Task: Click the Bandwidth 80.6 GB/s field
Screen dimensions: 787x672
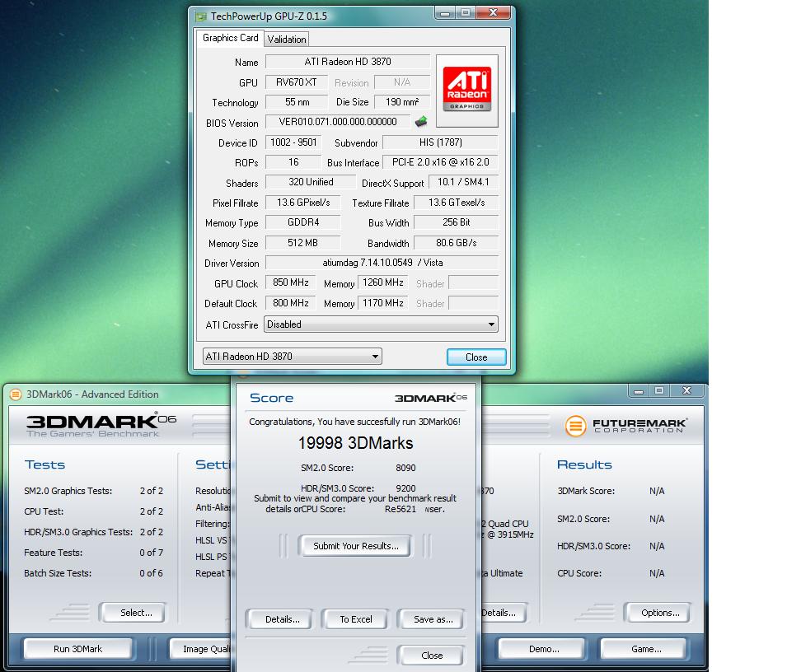Action: pos(456,243)
